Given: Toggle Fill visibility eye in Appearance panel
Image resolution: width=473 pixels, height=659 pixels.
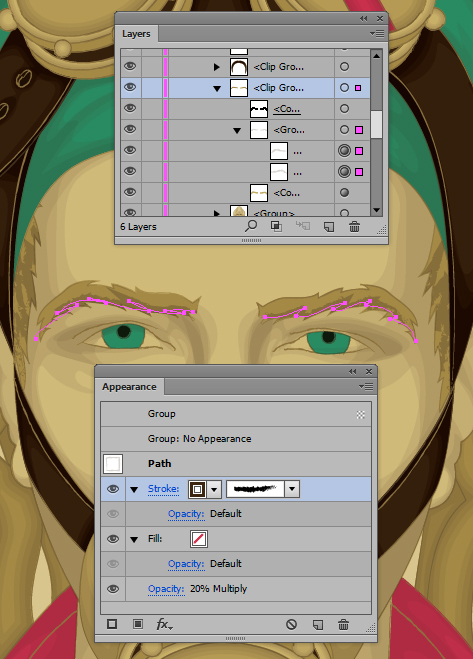Looking at the screenshot, I should 113,539.
